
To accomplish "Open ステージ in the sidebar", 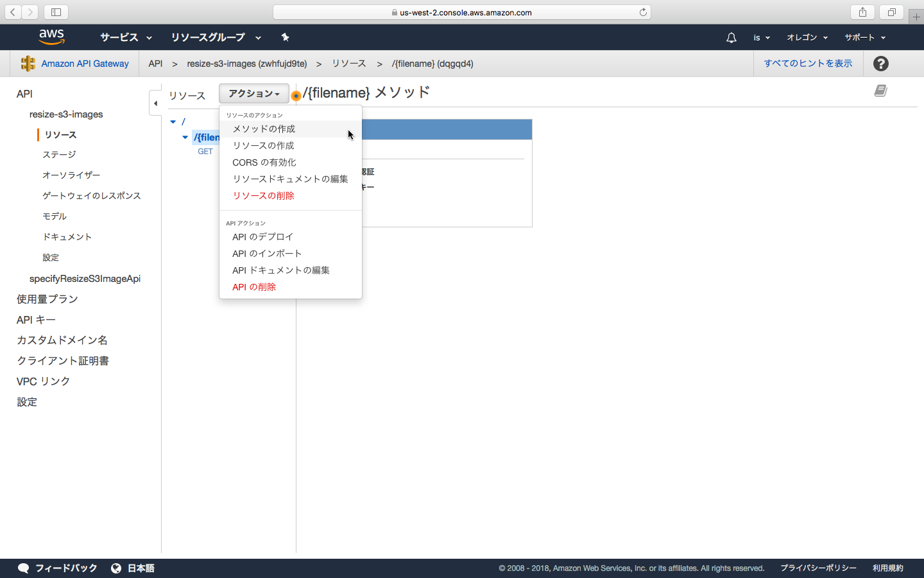I will [59, 155].
